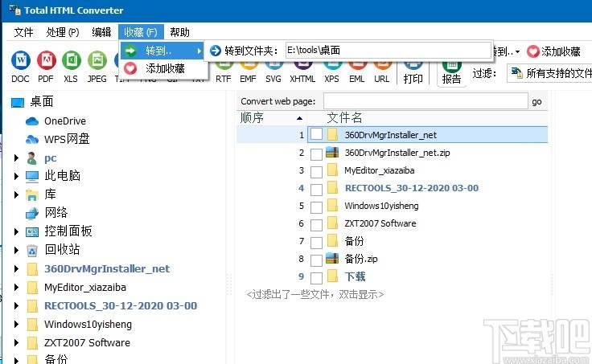The image size is (592, 364).
Task: Open the 处理 (P) menu
Action: 62,32
